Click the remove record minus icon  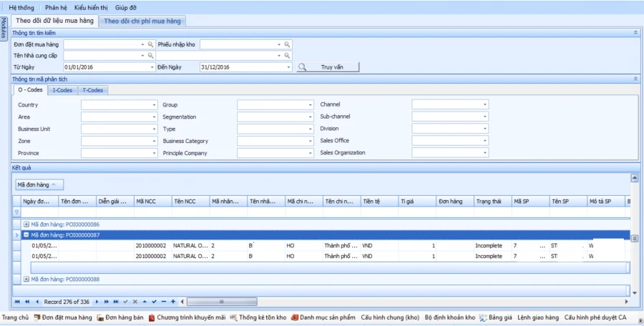(163, 302)
